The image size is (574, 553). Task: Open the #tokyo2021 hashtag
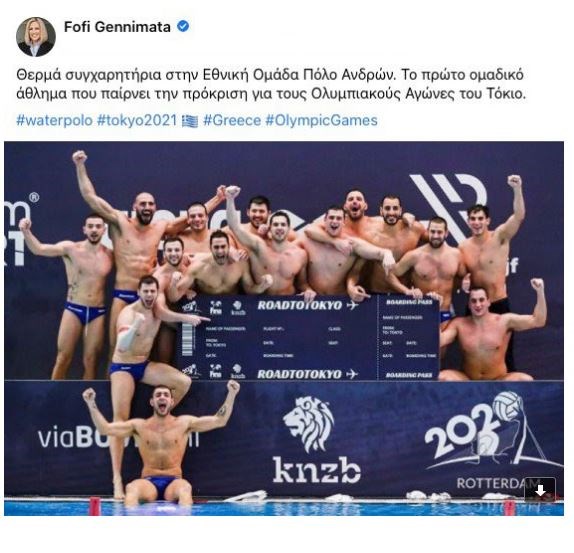click(137, 120)
